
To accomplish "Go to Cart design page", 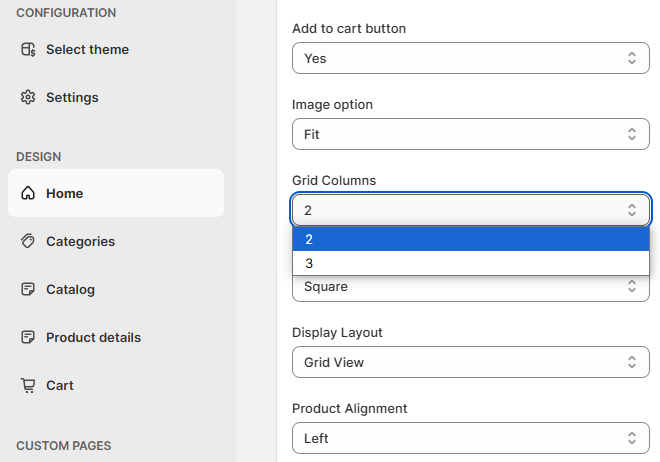I will 60,385.
